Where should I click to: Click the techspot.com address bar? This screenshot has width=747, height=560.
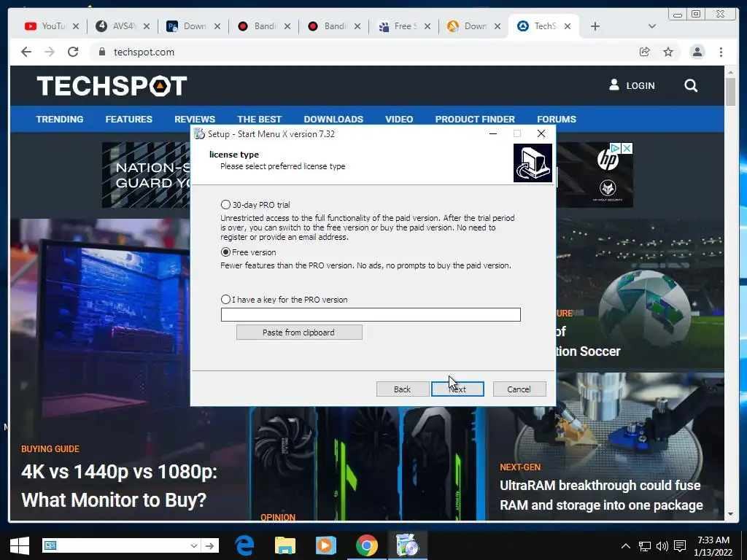point(362,52)
